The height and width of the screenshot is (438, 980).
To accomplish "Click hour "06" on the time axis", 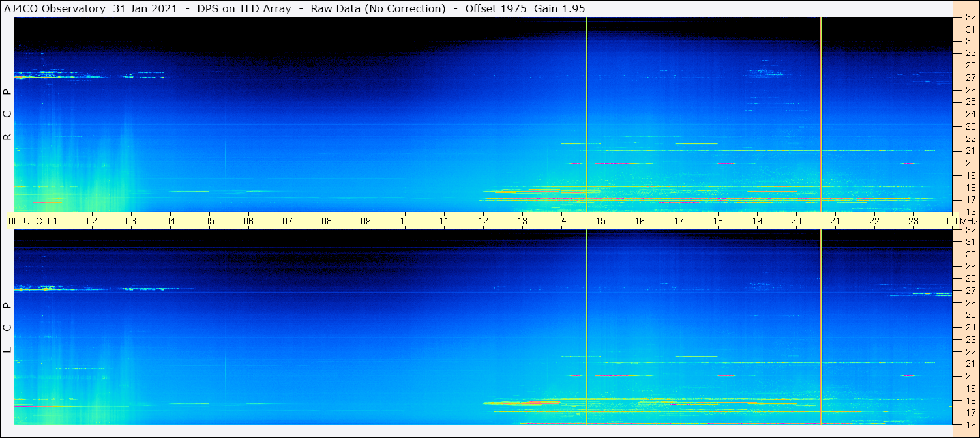I will pos(248,221).
